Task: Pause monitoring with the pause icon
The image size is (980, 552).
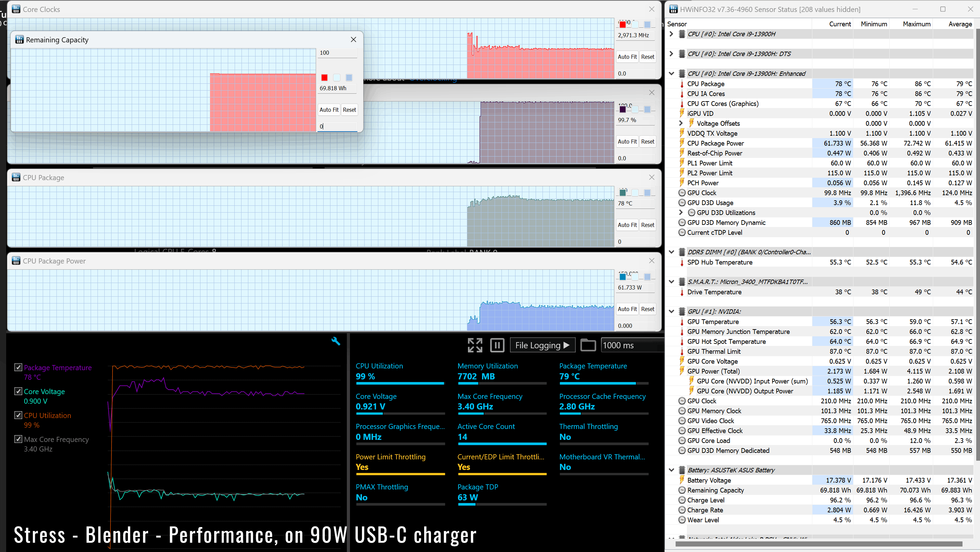Action: click(497, 345)
